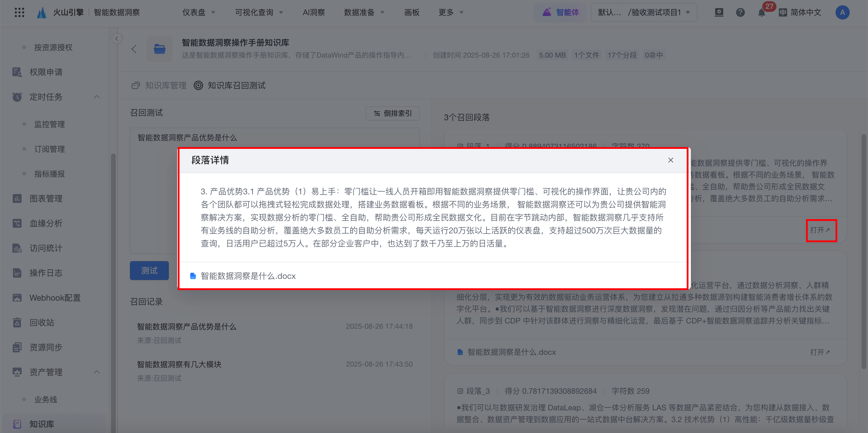Click the back arrow beside the knowledge base folder
The image size is (868, 433).
134,49
